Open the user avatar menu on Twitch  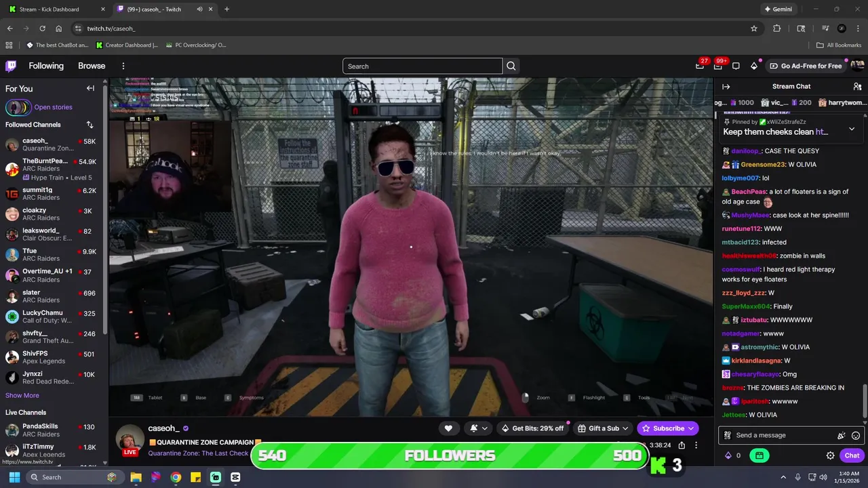(x=857, y=66)
